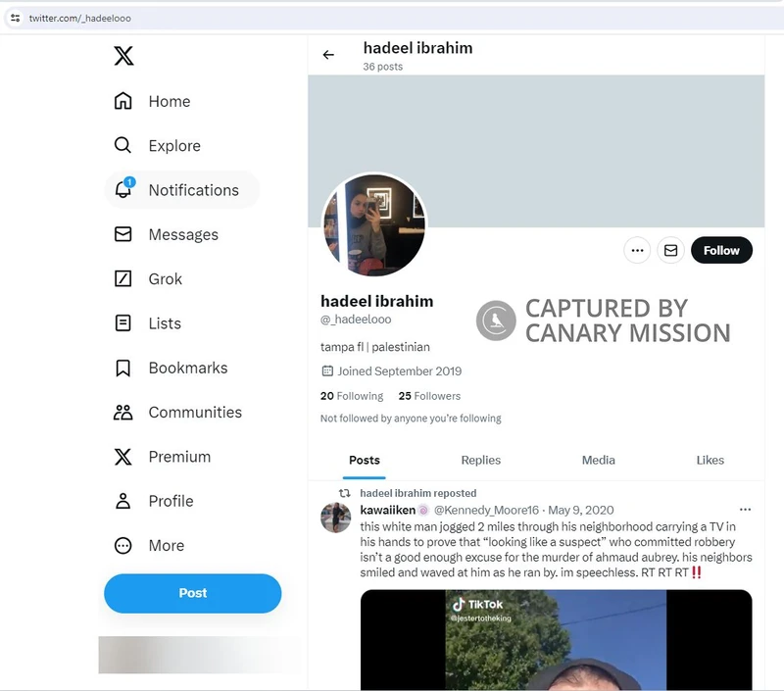784x691 pixels.
Task: Open Communities from sidebar
Action: coord(123,412)
